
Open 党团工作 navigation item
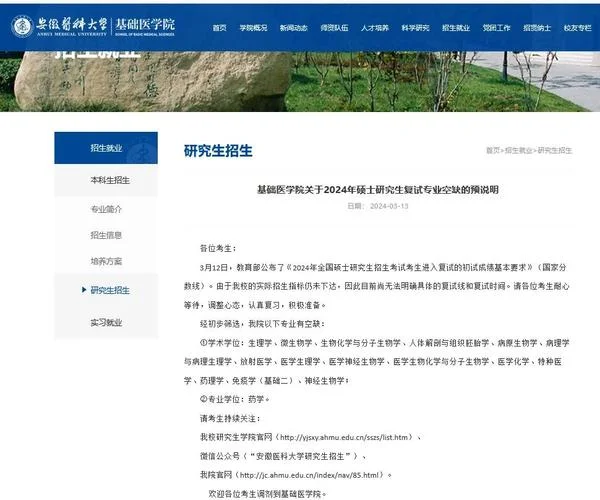click(x=496, y=28)
